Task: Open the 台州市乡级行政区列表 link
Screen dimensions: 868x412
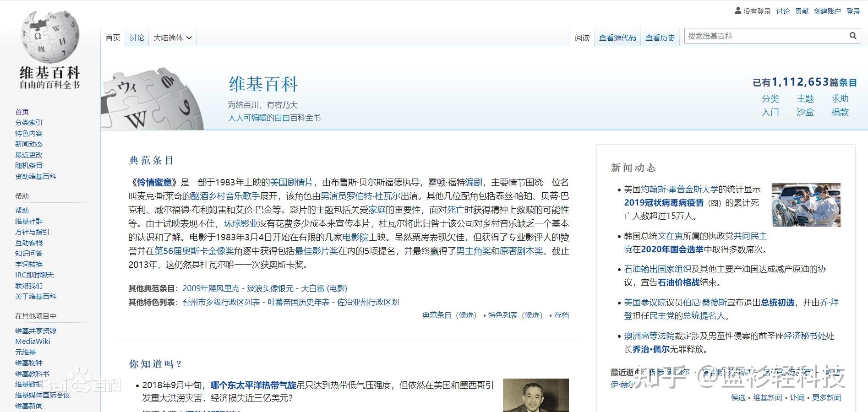Action: (221, 302)
